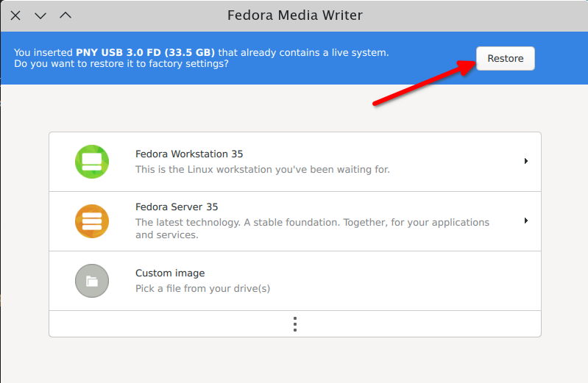Image resolution: width=588 pixels, height=383 pixels.
Task: Expand Fedora Workstation 35 details arrow
Action: 526,161
